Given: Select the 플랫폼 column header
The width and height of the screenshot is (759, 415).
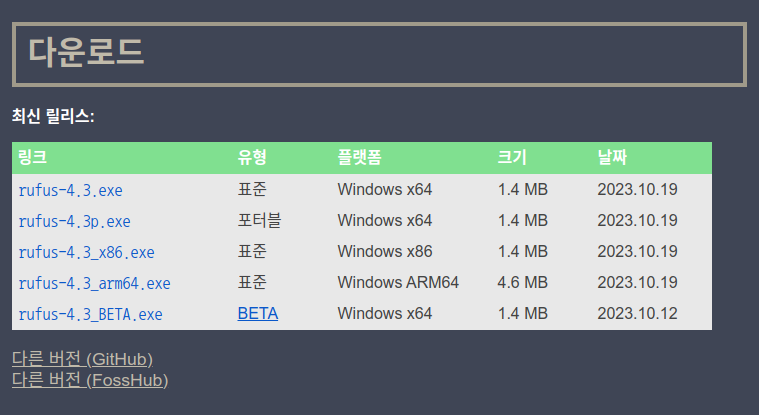Looking at the screenshot, I should pos(359,158).
